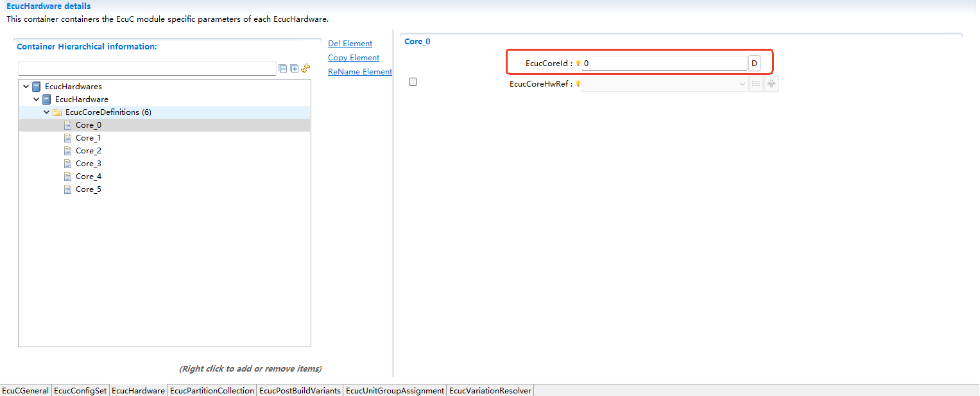Select Core_3 in the tree
The width and height of the screenshot is (980, 396).
click(88, 164)
